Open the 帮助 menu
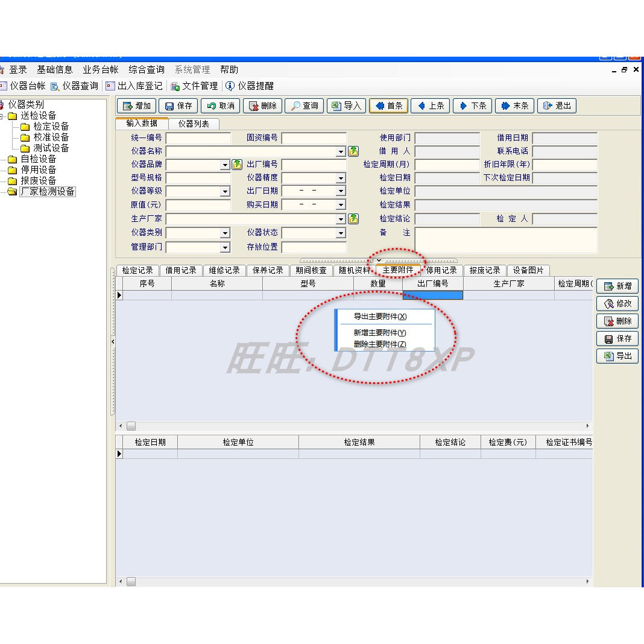 tap(229, 70)
